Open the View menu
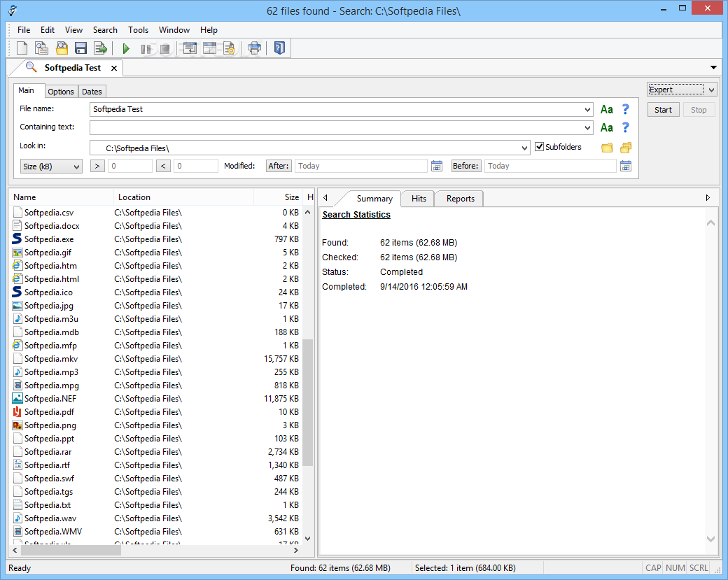The image size is (728, 580). pos(73,29)
